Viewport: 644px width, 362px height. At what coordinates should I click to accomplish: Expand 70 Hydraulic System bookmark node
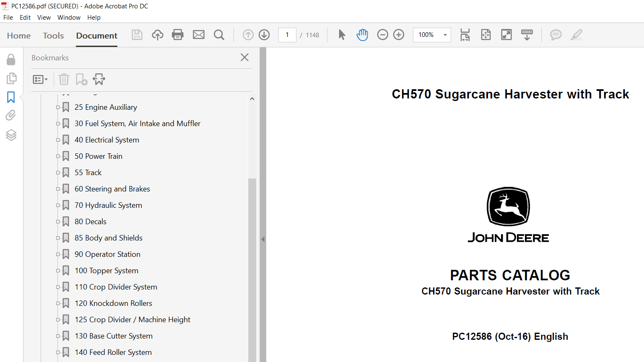(58, 205)
